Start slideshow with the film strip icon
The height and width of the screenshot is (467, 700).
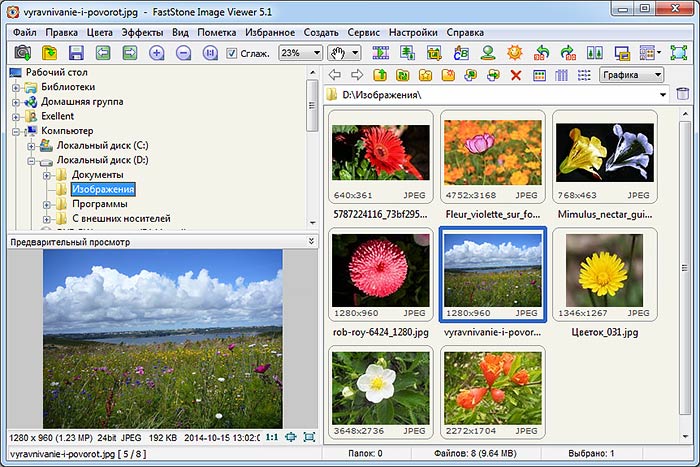coord(380,52)
